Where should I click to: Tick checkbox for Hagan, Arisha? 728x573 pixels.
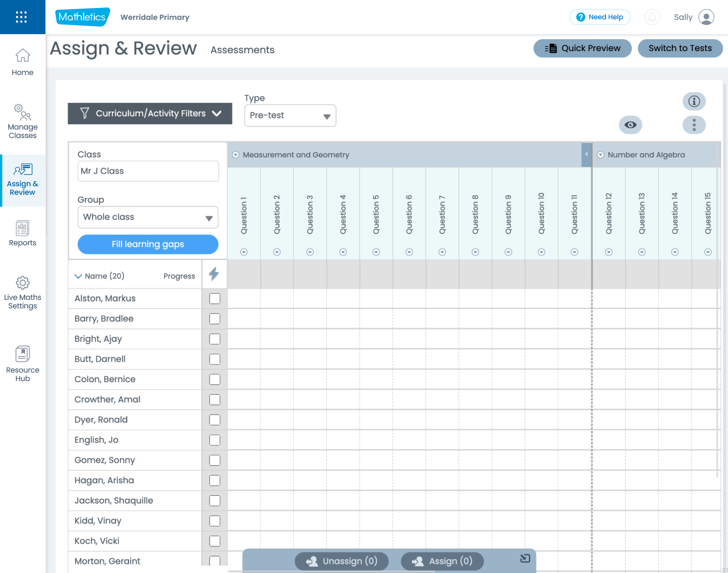[x=215, y=480]
